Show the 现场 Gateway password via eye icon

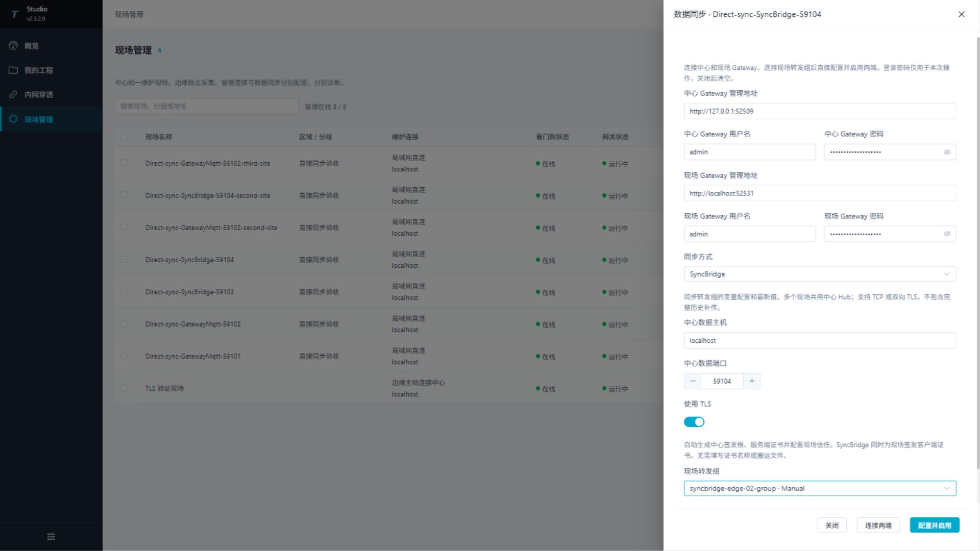[947, 234]
